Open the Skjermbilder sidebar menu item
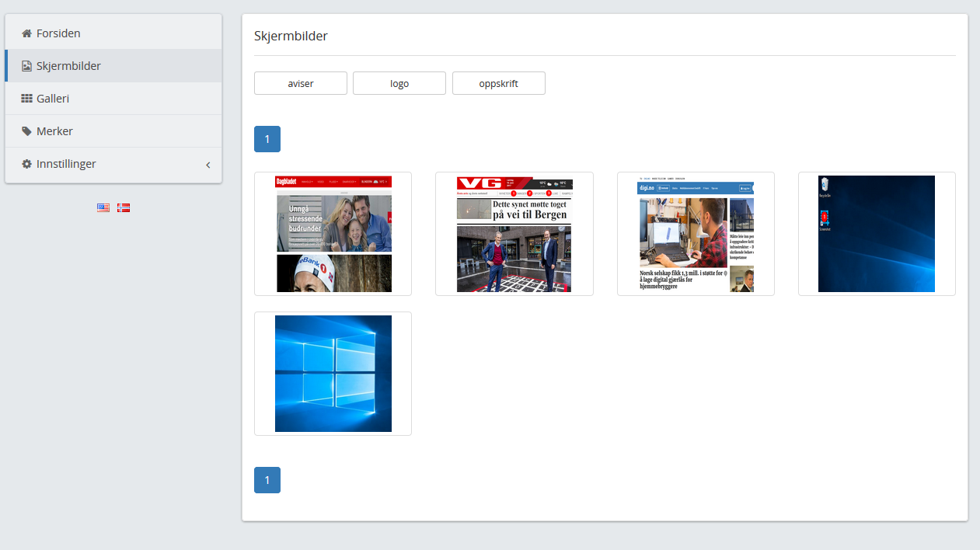 pos(68,66)
